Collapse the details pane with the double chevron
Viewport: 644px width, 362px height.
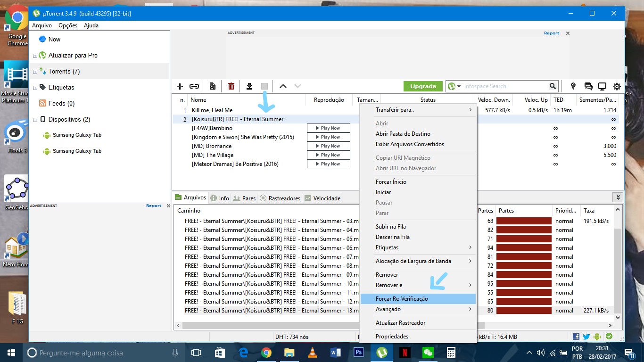[x=617, y=197]
